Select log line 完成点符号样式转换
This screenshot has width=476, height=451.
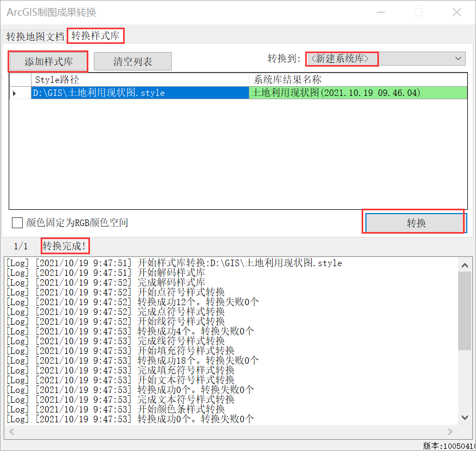coord(115,312)
